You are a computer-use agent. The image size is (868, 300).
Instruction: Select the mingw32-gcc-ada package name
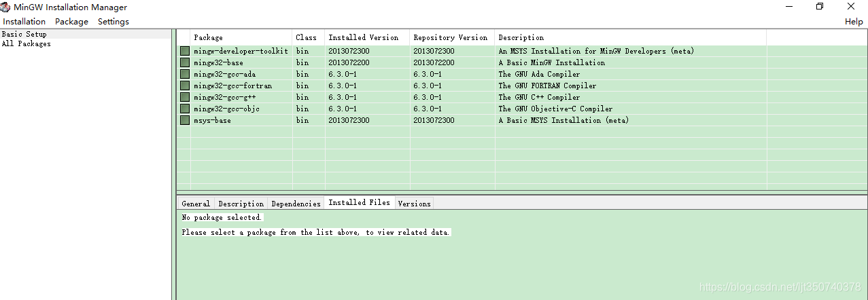pyautogui.click(x=224, y=74)
